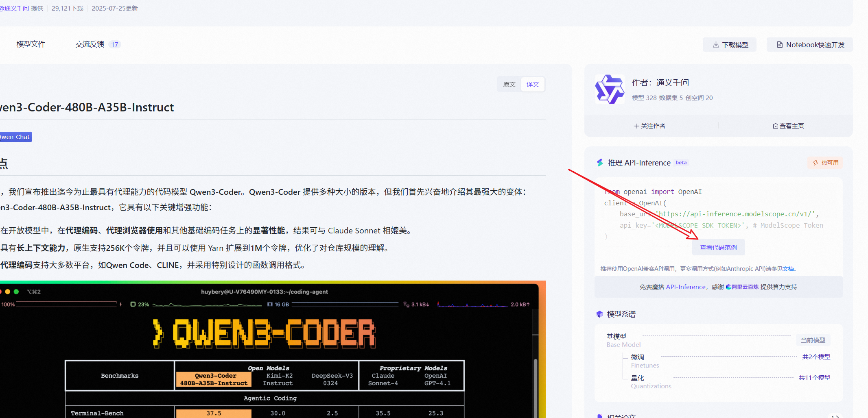Click the 29,121下载 download count
Viewport: 868px width, 418px height.
coord(68,8)
